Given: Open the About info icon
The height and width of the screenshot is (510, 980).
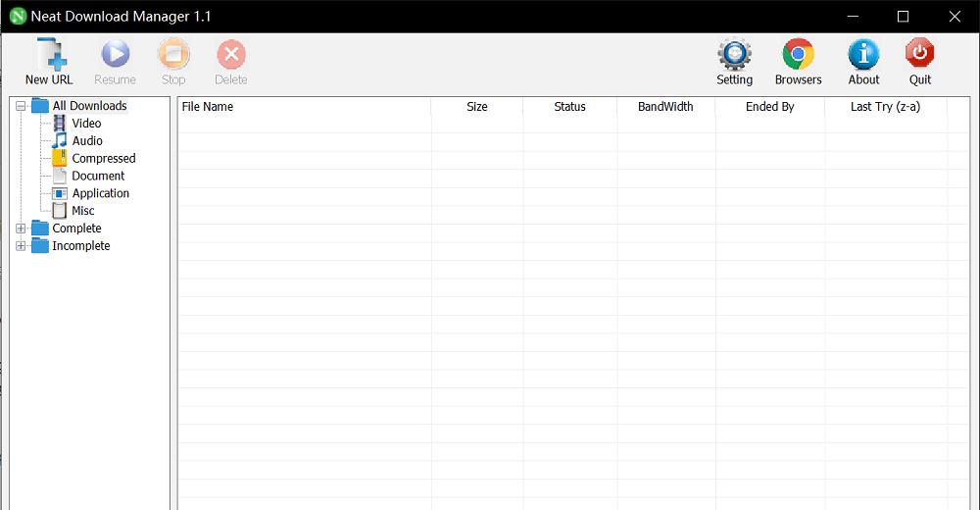Looking at the screenshot, I should coord(863,55).
